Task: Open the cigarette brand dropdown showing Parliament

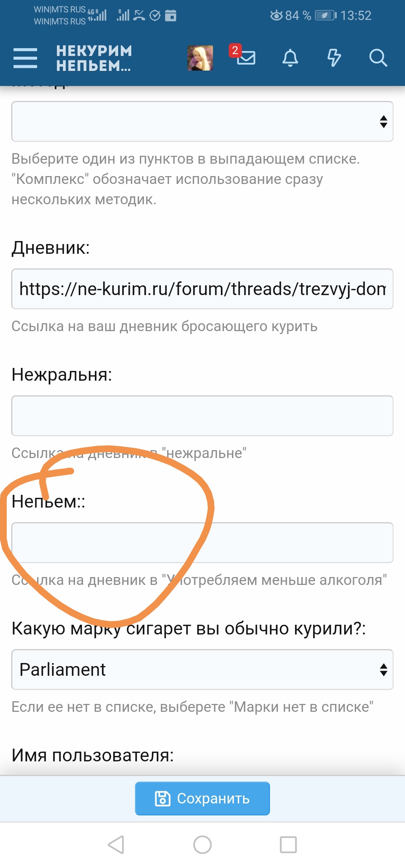Action: [x=195, y=669]
